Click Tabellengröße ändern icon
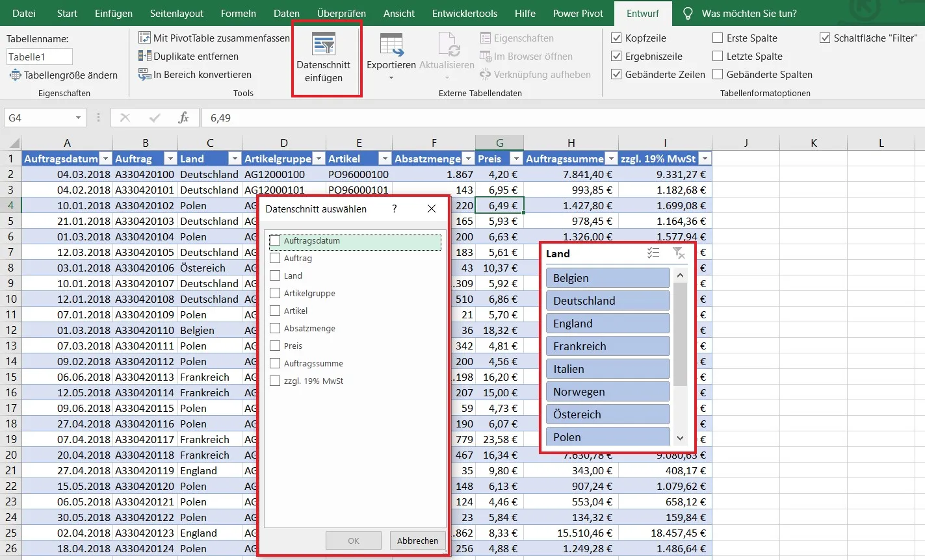The height and width of the screenshot is (560, 925). (15, 75)
